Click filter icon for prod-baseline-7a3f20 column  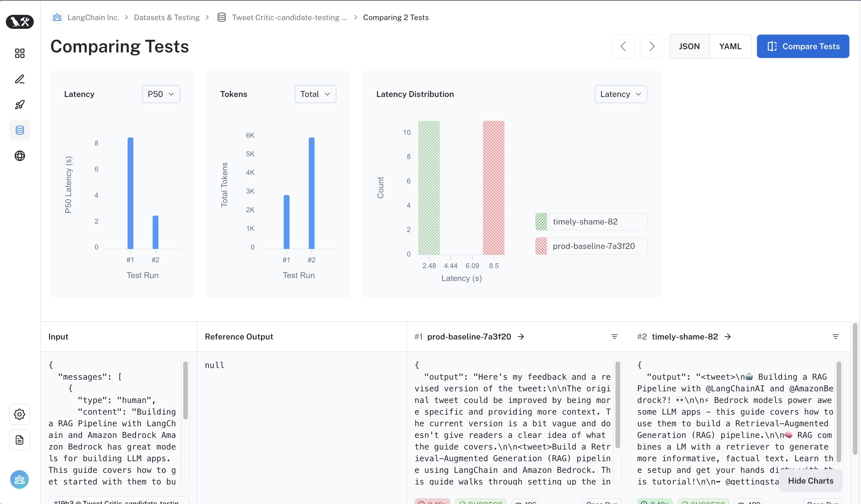[614, 337]
